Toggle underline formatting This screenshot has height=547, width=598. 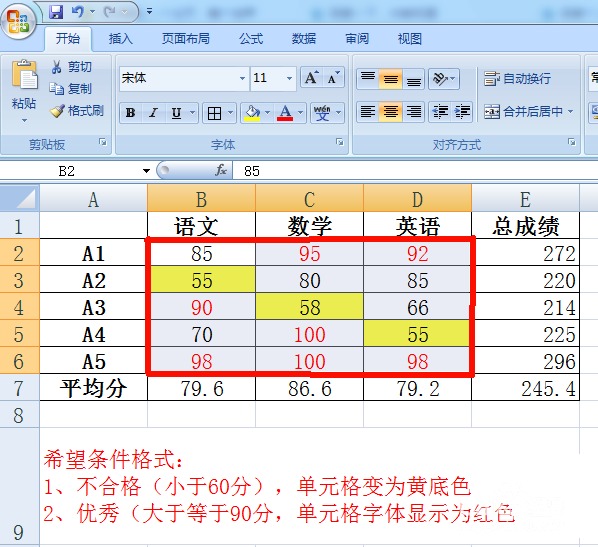[x=177, y=113]
